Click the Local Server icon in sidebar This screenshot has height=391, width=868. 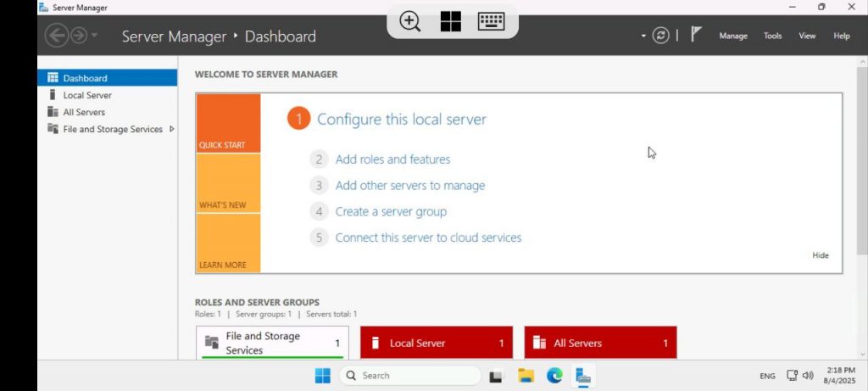click(x=53, y=95)
